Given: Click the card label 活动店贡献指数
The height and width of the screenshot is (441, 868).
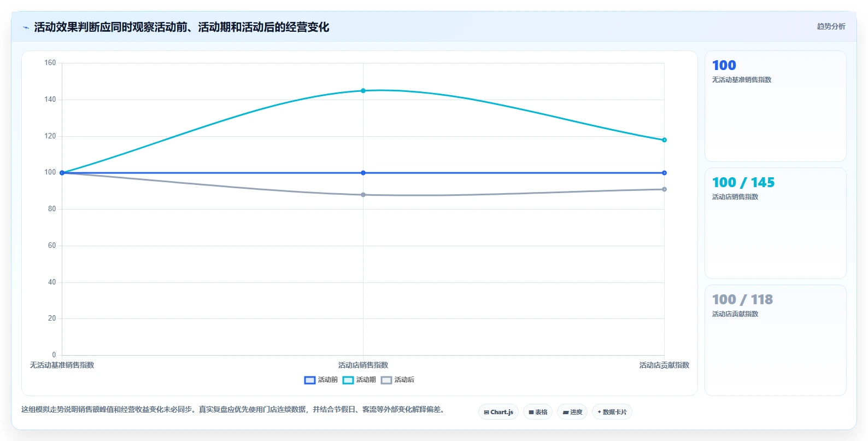Looking at the screenshot, I should 735,314.
